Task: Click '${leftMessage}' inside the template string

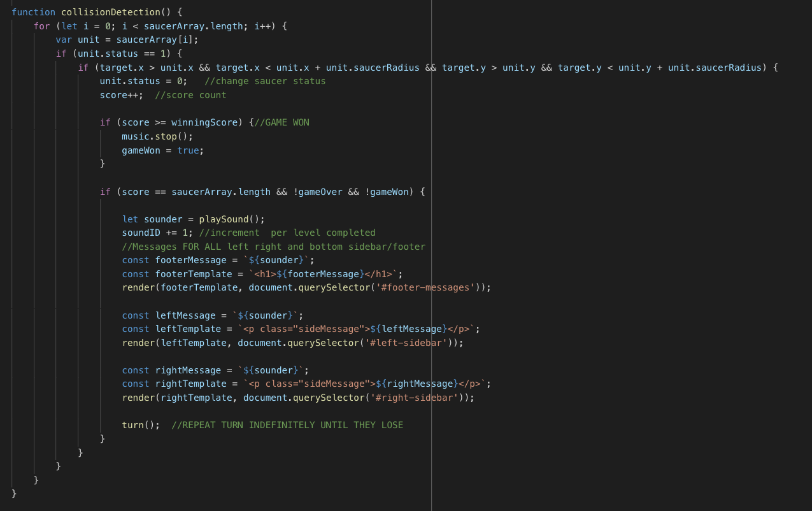Action: tap(409, 329)
